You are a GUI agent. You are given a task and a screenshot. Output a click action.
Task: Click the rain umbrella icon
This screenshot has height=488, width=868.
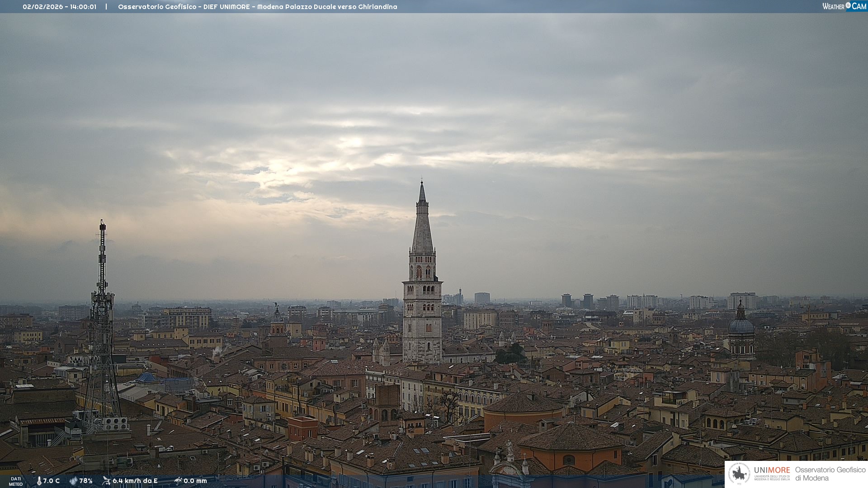[178, 481]
